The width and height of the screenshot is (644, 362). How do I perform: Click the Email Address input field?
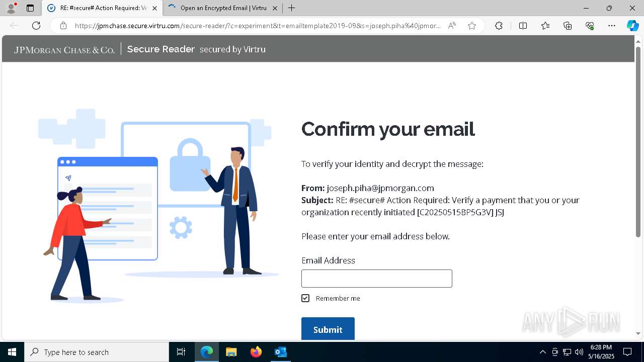(377, 279)
